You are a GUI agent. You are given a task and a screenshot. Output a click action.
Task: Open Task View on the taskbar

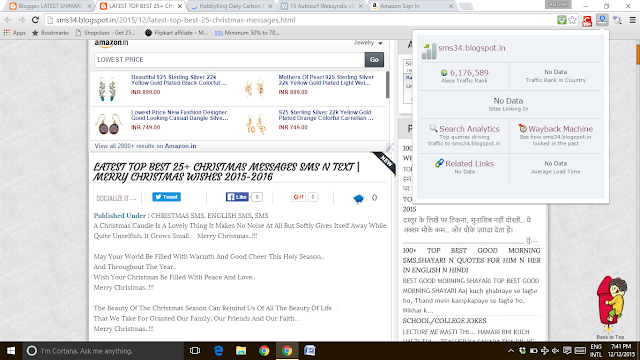coord(195,351)
